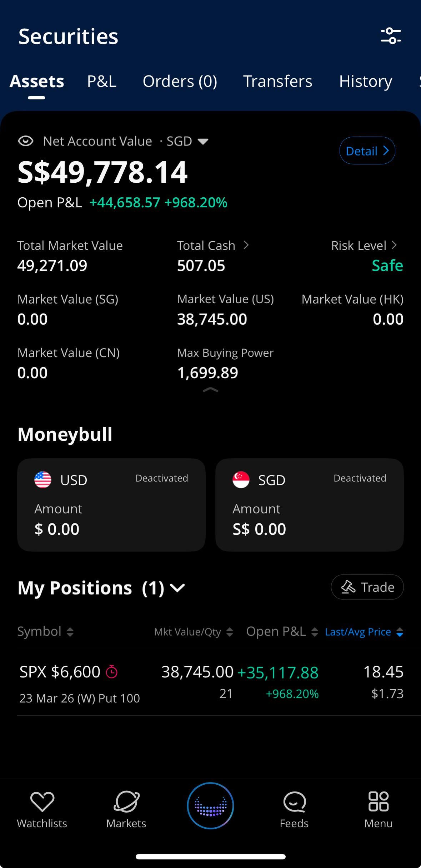421x868 pixels.
Task: Expand the My Positions dropdown arrow
Action: click(177, 588)
